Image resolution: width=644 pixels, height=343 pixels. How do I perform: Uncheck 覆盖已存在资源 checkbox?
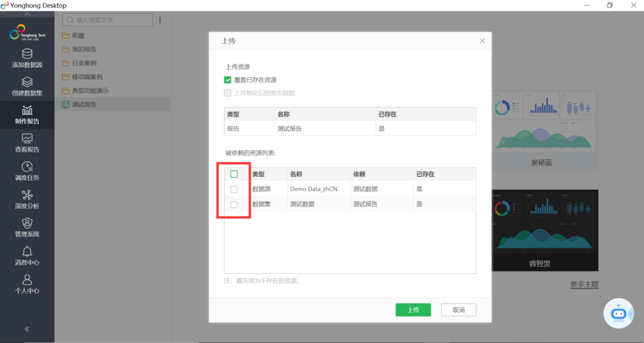[x=227, y=79]
